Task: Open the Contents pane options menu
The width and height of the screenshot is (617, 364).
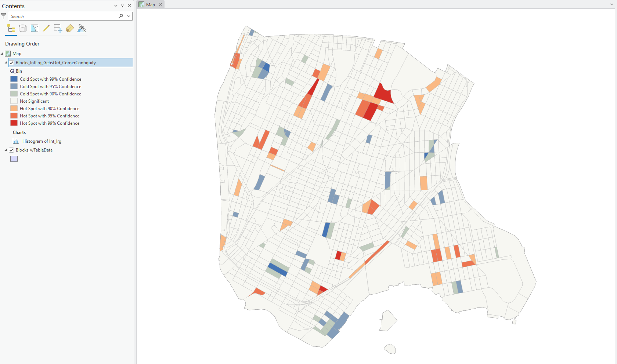Action: click(x=116, y=6)
